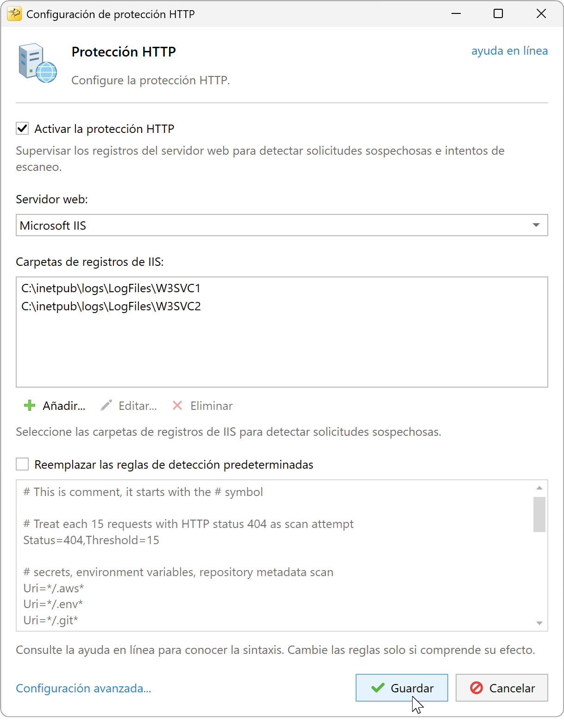Click the red prohibited icon on Cancelar
564x728 pixels.
click(x=476, y=688)
